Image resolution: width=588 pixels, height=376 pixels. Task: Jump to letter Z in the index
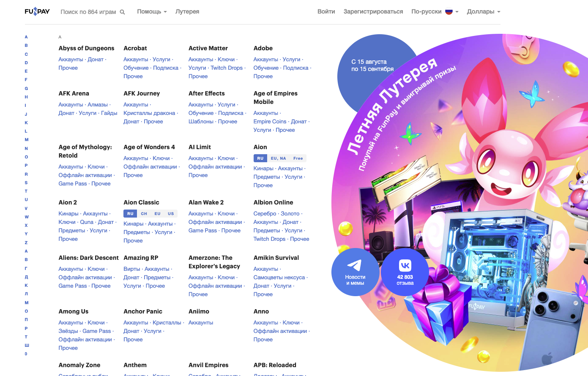[26, 242]
